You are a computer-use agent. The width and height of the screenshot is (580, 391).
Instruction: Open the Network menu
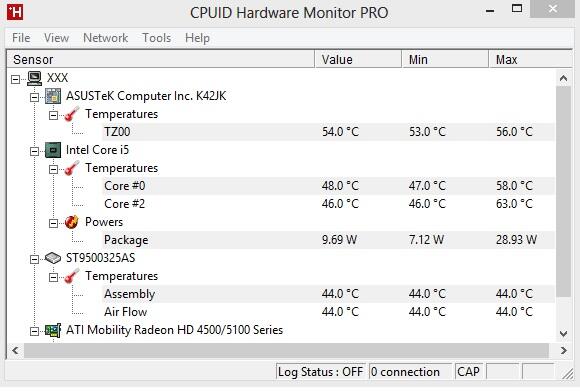105,38
